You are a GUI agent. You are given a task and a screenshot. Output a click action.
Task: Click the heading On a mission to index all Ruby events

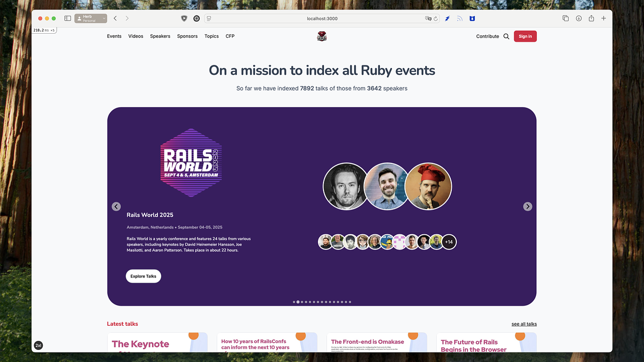click(x=322, y=70)
